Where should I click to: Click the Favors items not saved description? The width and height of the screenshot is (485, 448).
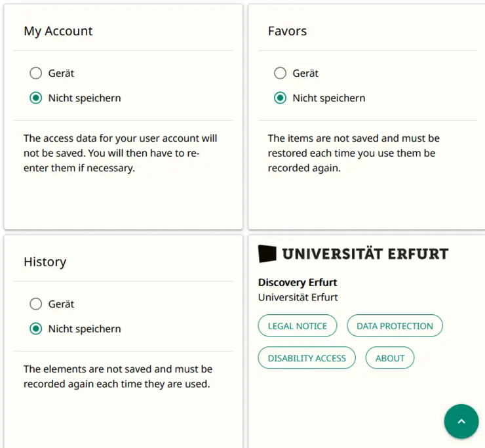(x=353, y=153)
